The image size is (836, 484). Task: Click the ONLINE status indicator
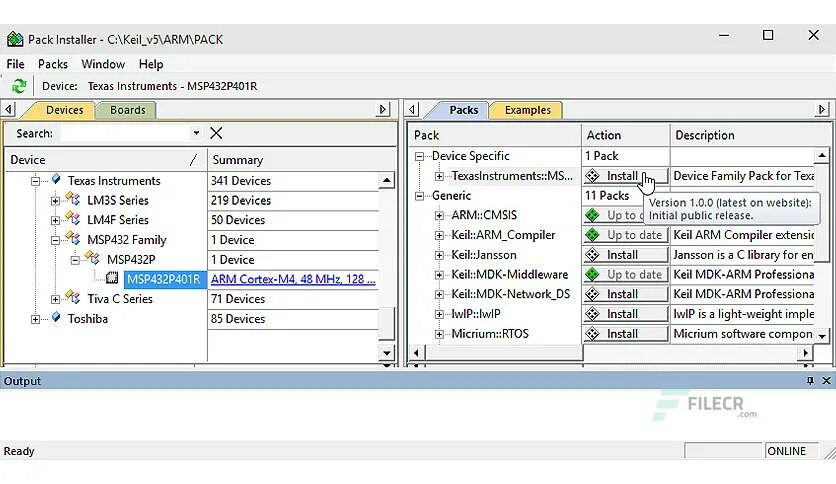(x=791, y=451)
